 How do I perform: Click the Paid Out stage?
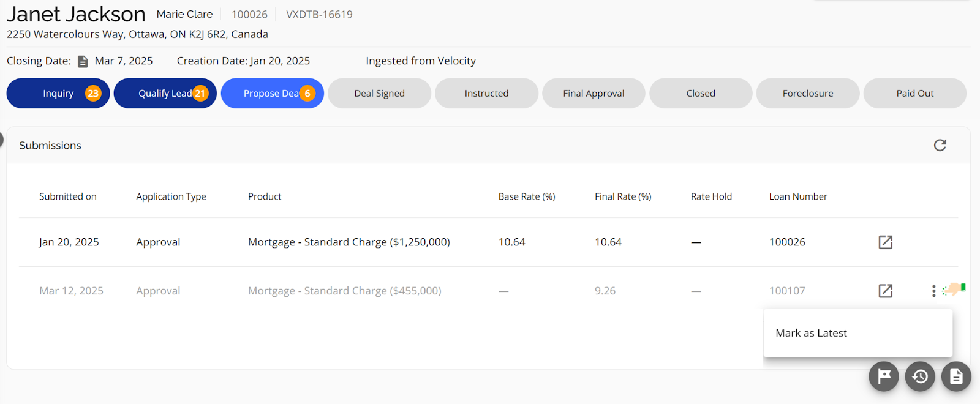click(x=914, y=93)
